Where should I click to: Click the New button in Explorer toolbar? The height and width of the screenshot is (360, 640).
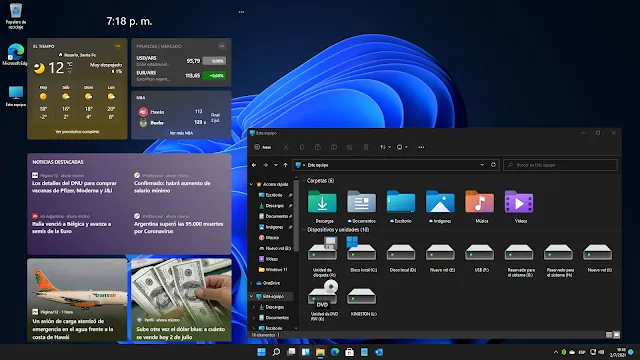(262, 147)
